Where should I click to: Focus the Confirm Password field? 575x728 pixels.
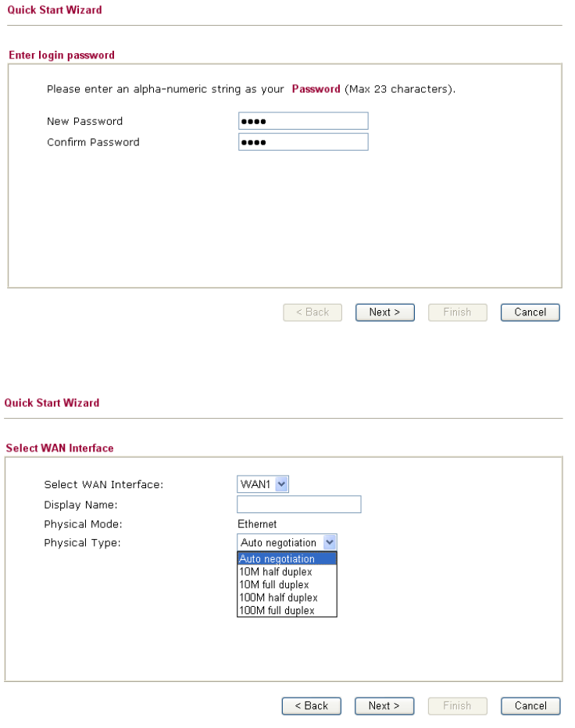(302, 142)
